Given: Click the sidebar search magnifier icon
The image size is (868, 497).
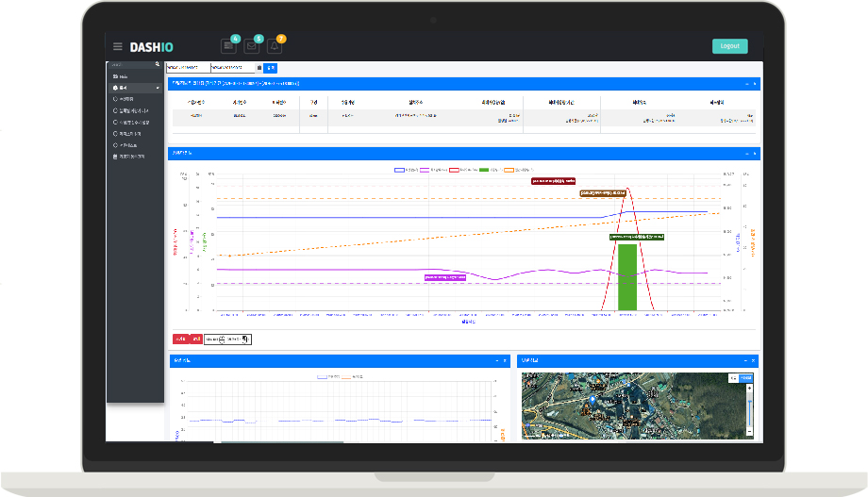Looking at the screenshot, I should click(158, 65).
